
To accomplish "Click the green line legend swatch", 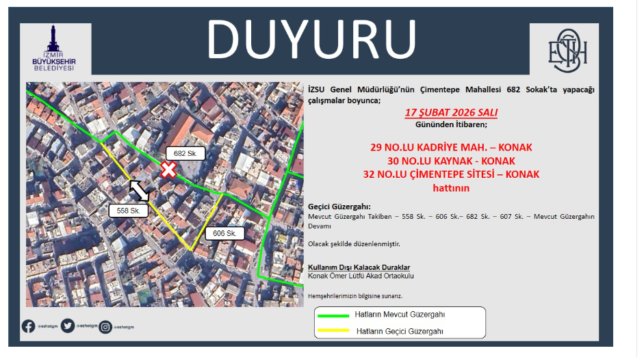I will click(x=333, y=315).
